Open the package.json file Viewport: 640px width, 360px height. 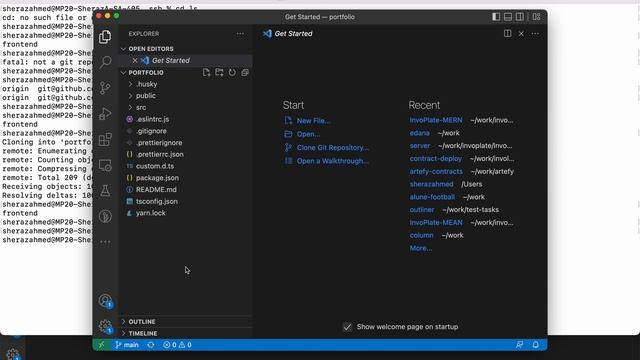click(186, 178)
